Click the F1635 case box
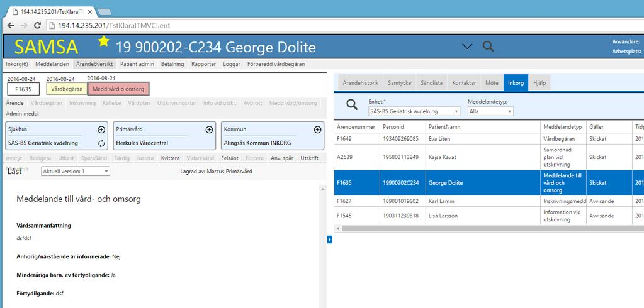This screenshot has width=644, height=308. 23,89
